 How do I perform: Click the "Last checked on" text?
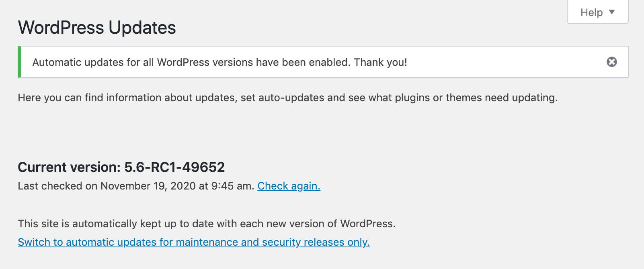[x=57, y=186]
